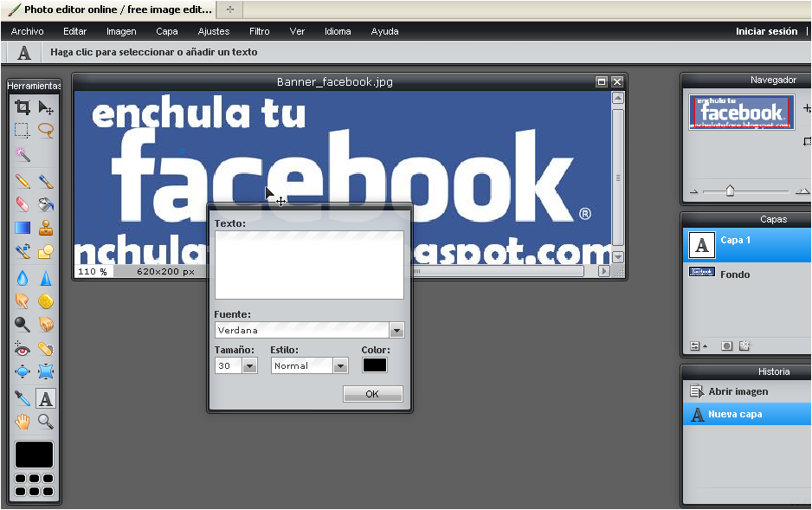Choose the Hand pan tool
Screen dimensions: 812x510
click(23, 422)
